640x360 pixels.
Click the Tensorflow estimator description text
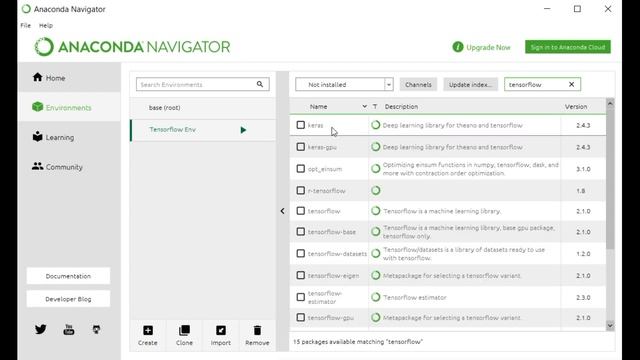(x=415, y=298)
